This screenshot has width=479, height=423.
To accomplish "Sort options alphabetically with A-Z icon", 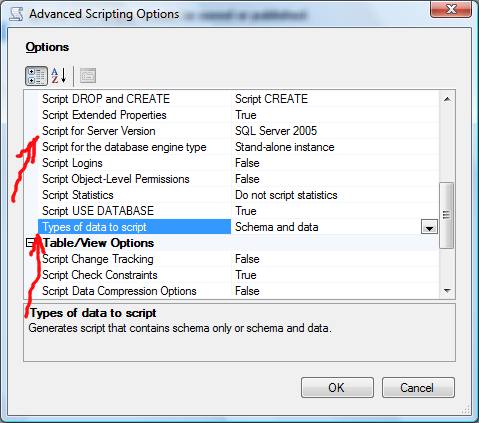I will tap(59, 76).
